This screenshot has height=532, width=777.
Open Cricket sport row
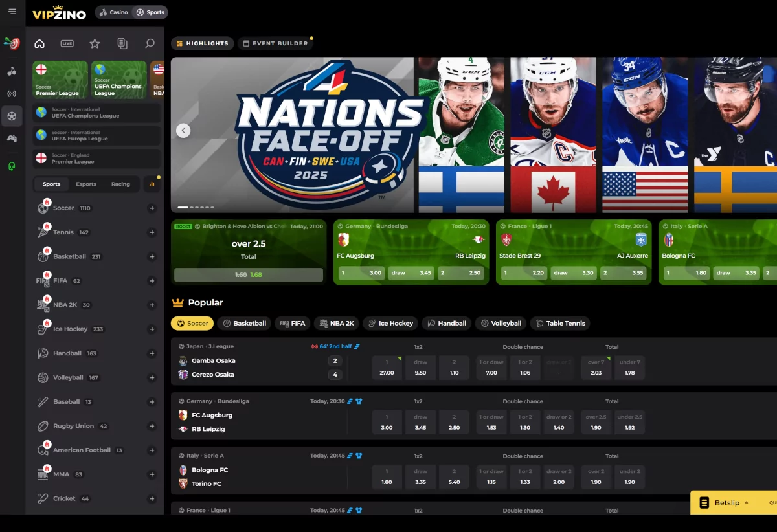click(x=96, y=498)
